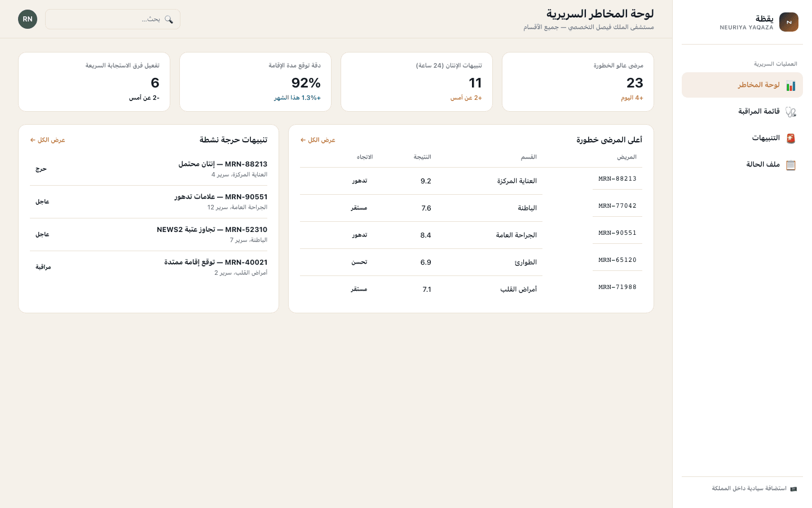
Task: Select patient MRN-77042 row
Action: 471,208
